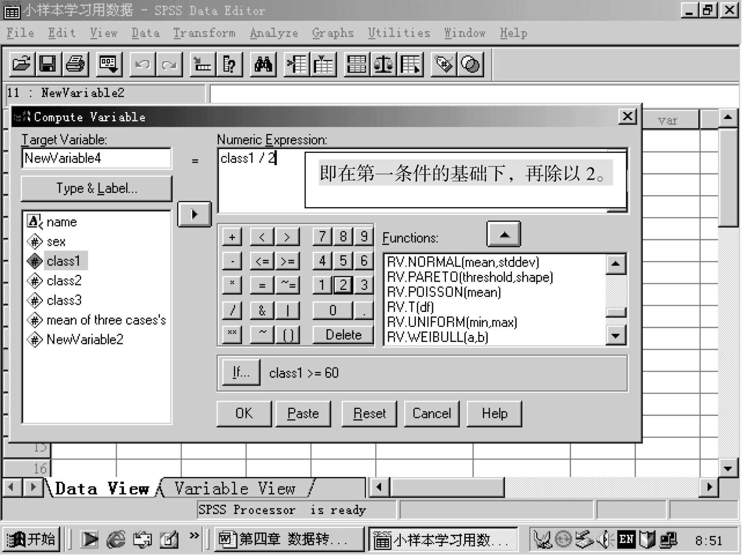
Task: Click the plus operator keypad button
Action: point(232,237)
